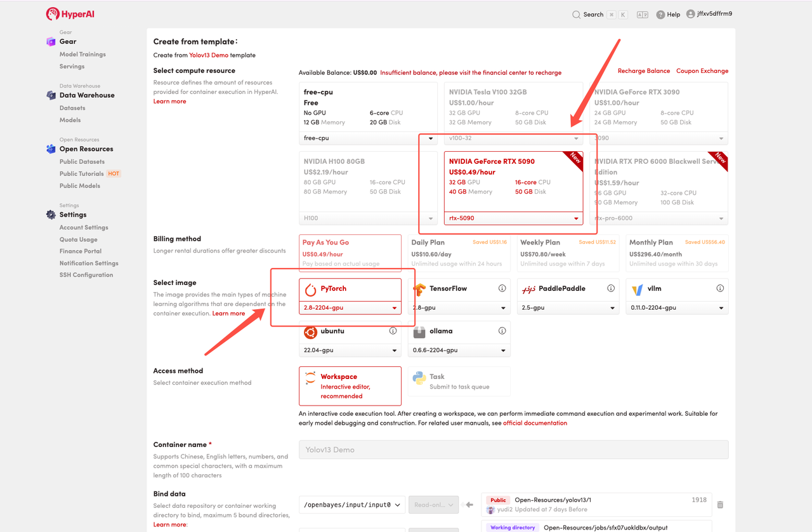Open Public Tutorials in sidebar

pyautogui.click(x=81, y=174)
